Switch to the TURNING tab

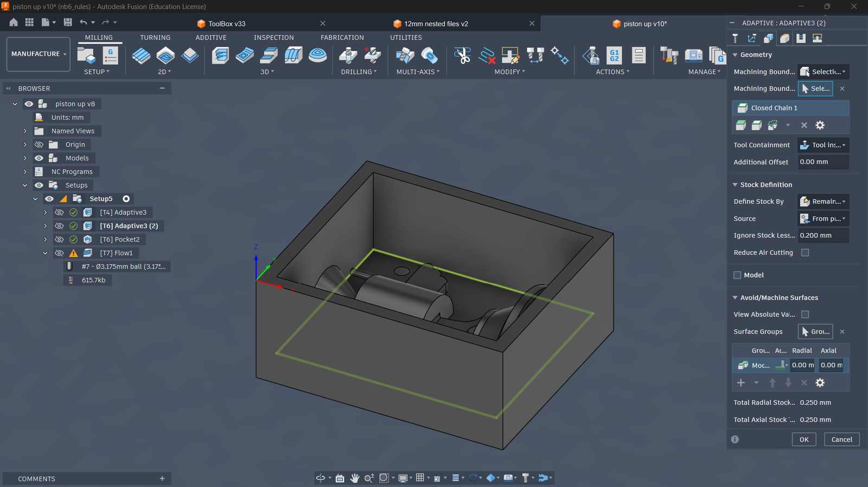(155, 37)
